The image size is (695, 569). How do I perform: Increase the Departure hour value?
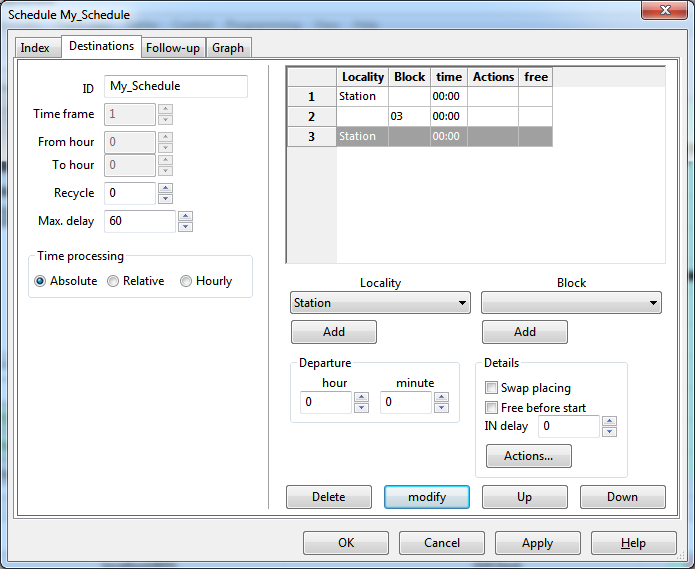coord(361,397)
